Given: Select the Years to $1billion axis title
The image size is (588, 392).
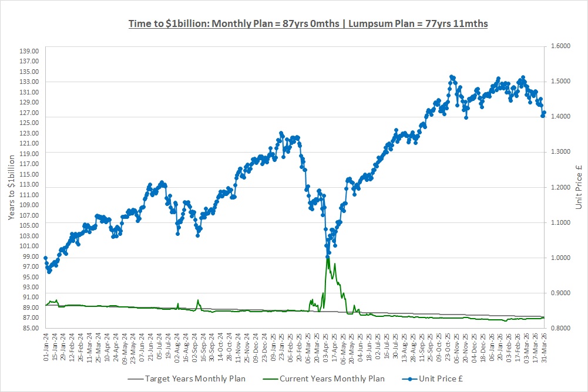Looking at the screenshot, I should [12, 188].
